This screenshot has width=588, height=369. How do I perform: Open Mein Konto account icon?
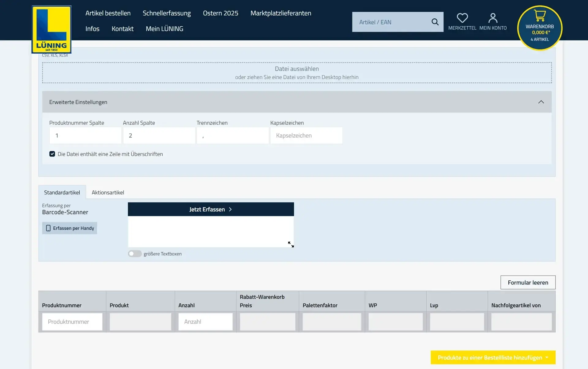coord(493,18)
